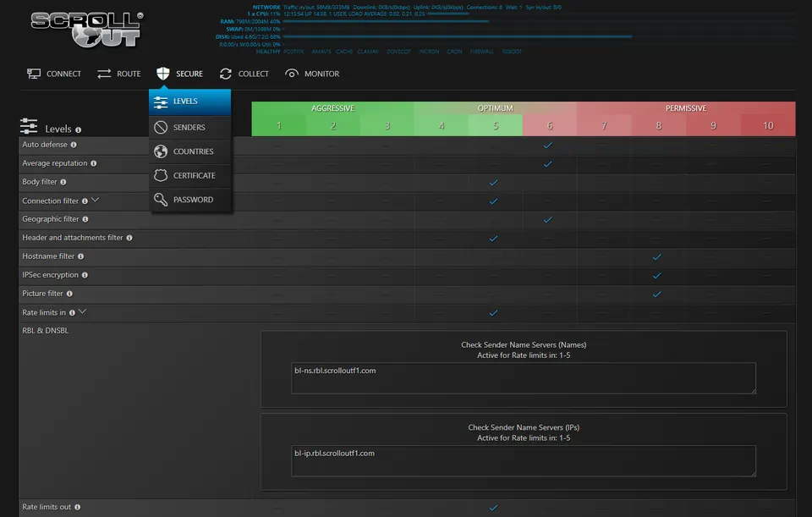The height and width of the screenshot is (517, 812).
Task: Toggle Auto defense level 6 checkmark
Action: 548,145
